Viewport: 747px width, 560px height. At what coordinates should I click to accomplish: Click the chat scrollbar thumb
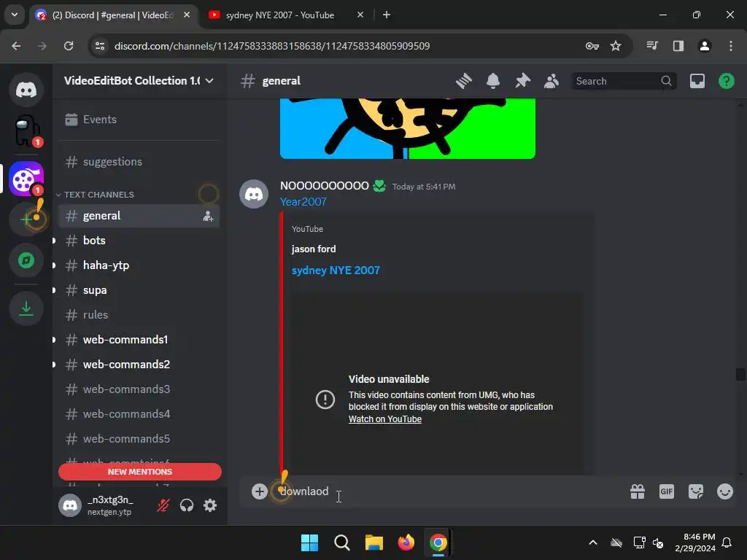click(x=740, y=374)
